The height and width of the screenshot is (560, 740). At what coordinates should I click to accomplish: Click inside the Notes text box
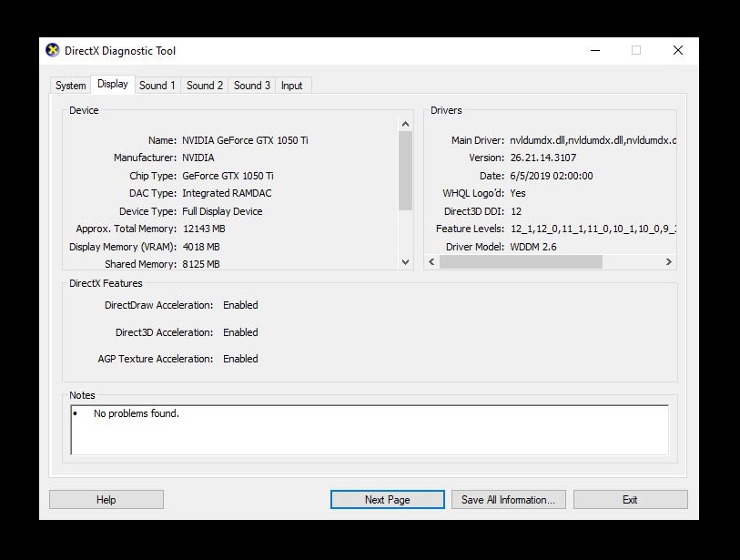point(370,430)
